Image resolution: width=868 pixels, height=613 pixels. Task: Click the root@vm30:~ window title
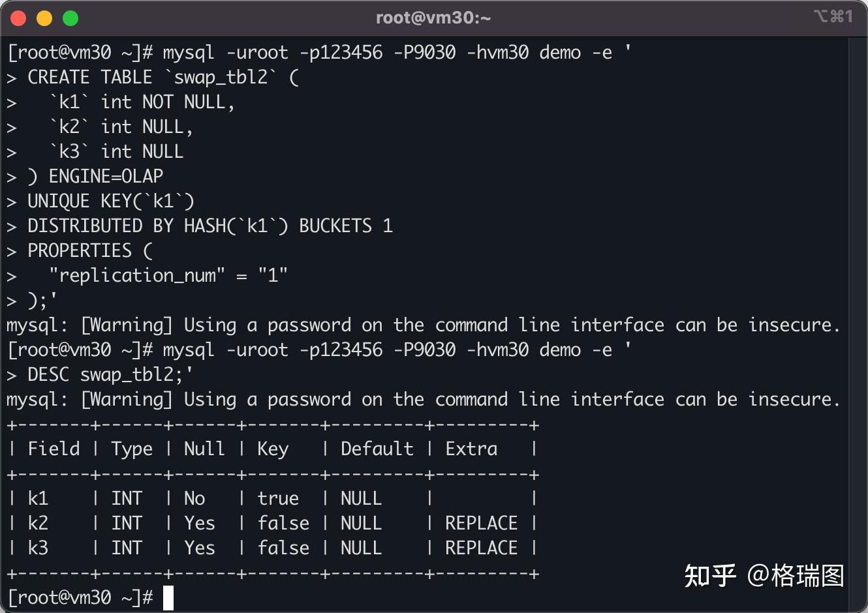tap(433, 18)
